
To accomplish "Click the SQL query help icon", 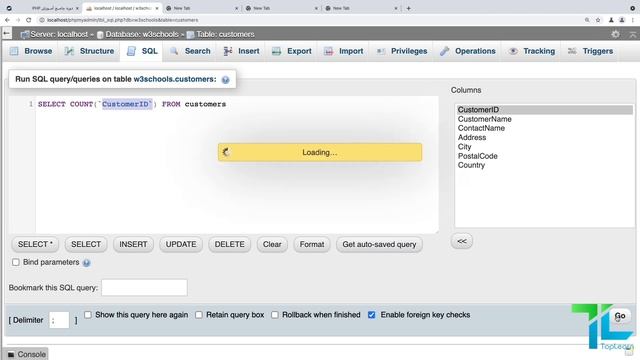I will click(x=225, y=80).
